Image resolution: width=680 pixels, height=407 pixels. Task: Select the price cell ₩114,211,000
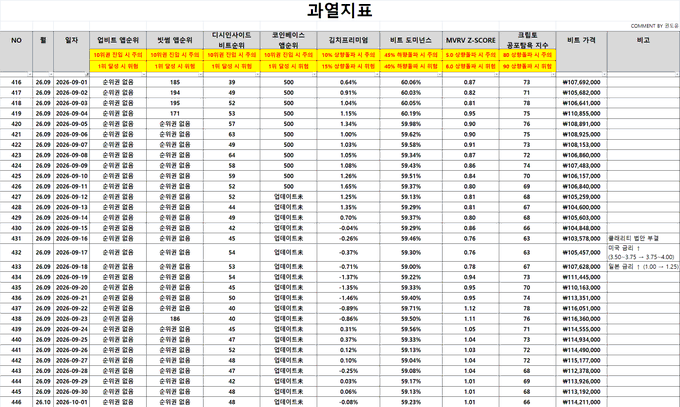tap(582, 402)
